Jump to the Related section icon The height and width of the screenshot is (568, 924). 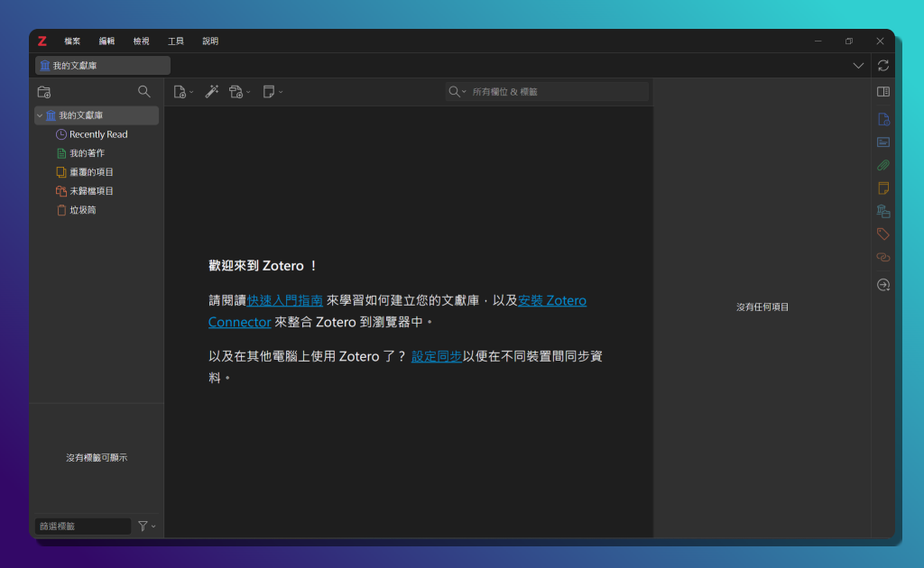click(x=882, y=257)
